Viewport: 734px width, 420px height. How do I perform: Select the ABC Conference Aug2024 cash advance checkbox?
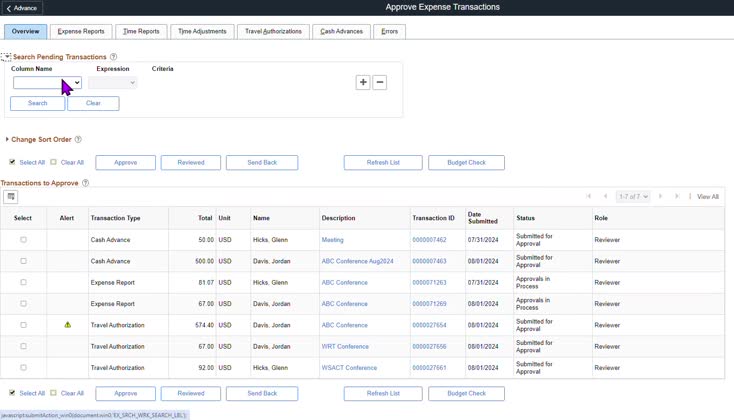[x=23, y=261]
